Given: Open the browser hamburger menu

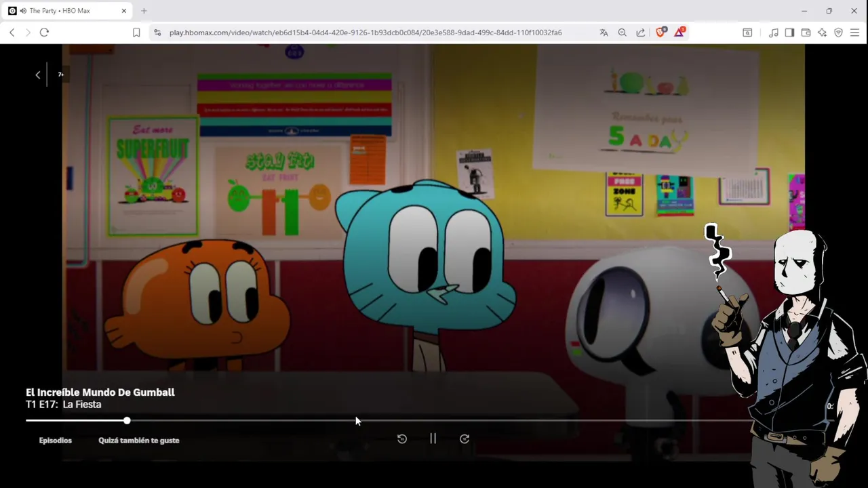Looking at the screenshot, I should (854, 33).
